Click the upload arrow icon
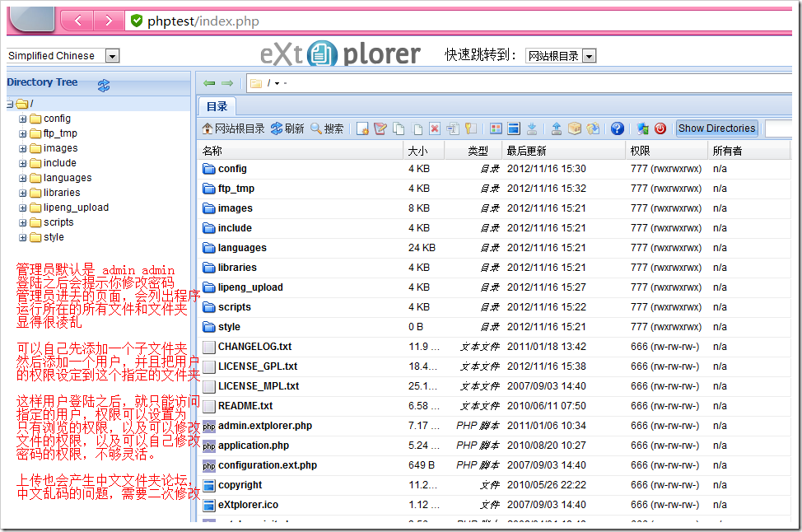Screen dimensions: 802x532 tap(557, 128)
